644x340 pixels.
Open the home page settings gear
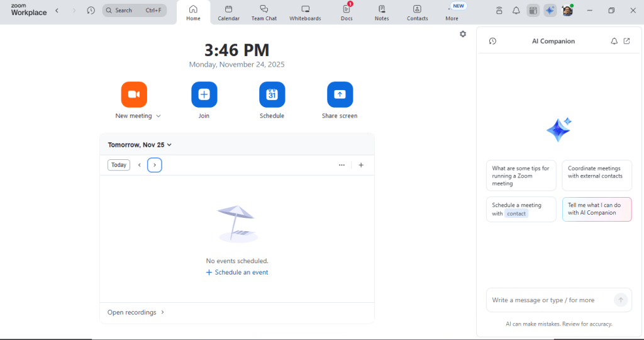pyautogui.click(x=463, y=34)
